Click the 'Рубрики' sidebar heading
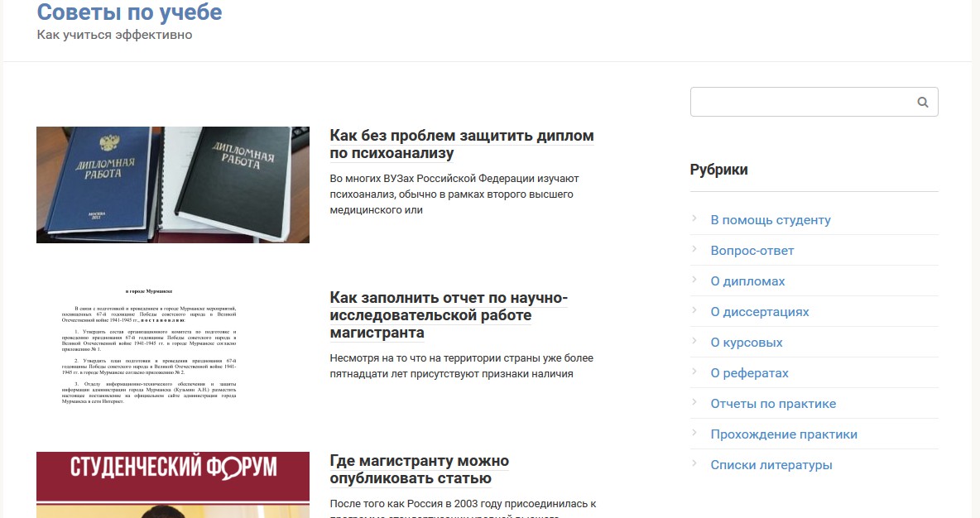 pyautogui.click(x=718, y=170)
